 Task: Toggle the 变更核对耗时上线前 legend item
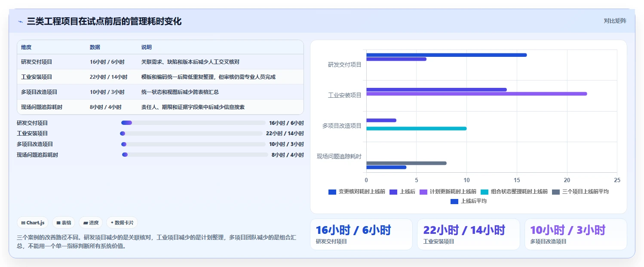(357, 192)
